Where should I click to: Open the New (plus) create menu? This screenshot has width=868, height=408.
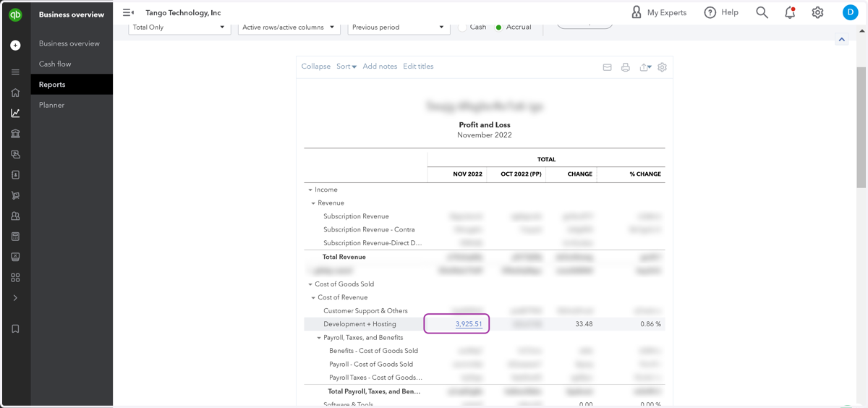click(15, 45)
